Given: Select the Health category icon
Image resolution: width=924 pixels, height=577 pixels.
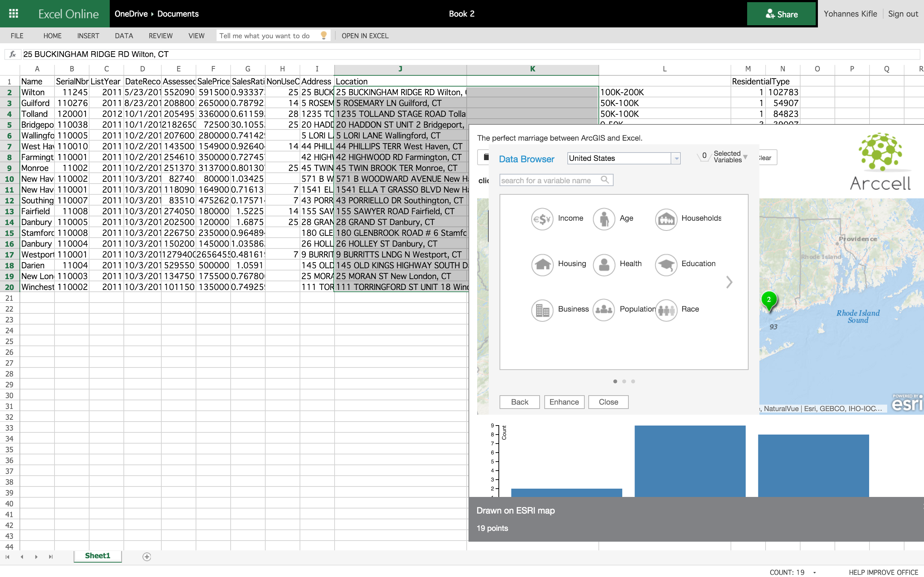Looking at the screenshot, I should pyautogui.click(x=603, y=264).
